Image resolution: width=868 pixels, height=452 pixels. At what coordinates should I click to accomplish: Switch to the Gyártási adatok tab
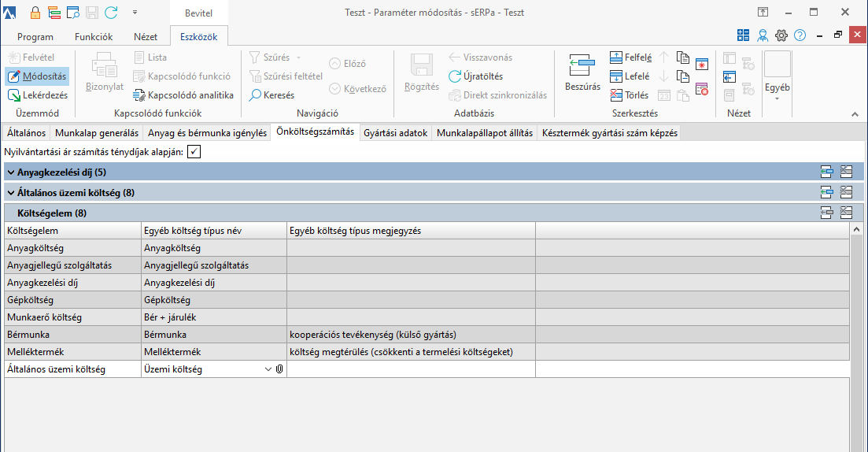pyautogui.click(x=395, y=133)
